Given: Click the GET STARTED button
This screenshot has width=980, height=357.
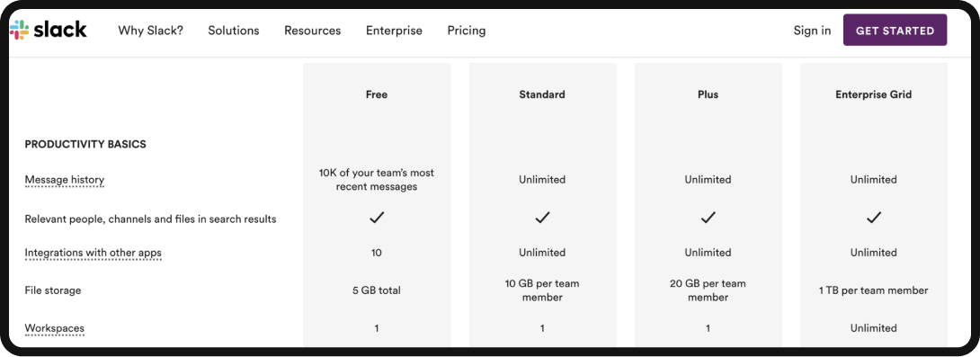Looking at the screenshot, I should (895, 30).
